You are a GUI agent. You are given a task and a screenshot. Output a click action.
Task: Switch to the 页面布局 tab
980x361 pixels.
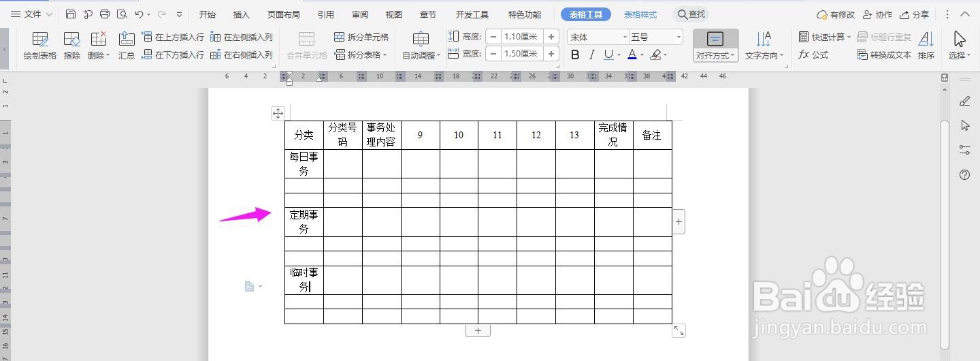tap(284, 14)
